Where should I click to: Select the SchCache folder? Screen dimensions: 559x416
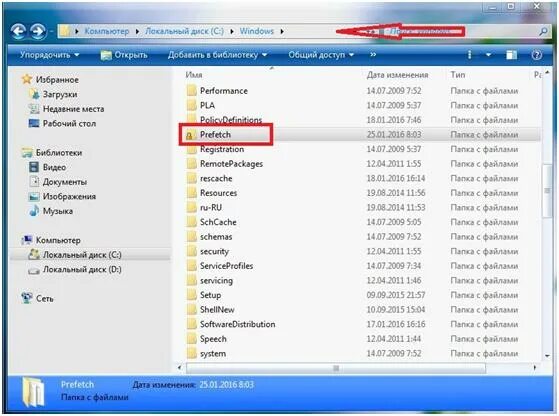pyautogui.click(x=218, y=222)
